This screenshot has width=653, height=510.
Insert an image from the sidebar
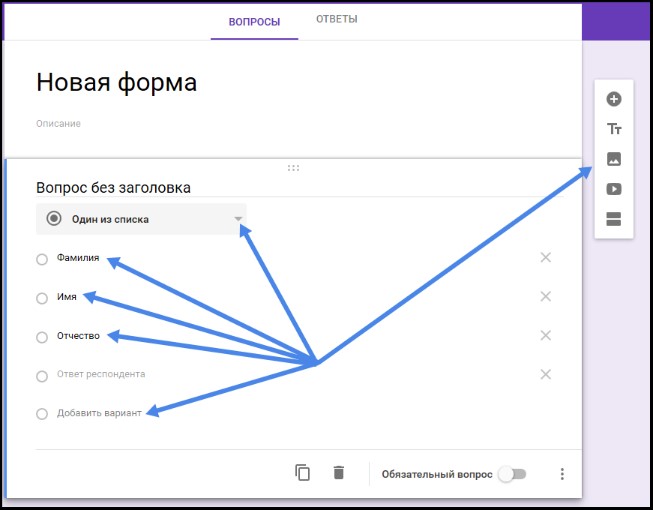614,159
